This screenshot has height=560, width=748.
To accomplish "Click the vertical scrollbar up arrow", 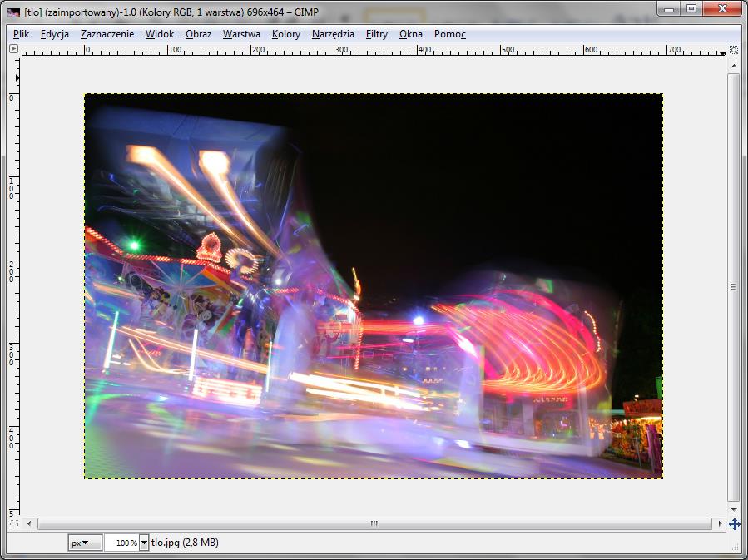I will coord(734,66).
